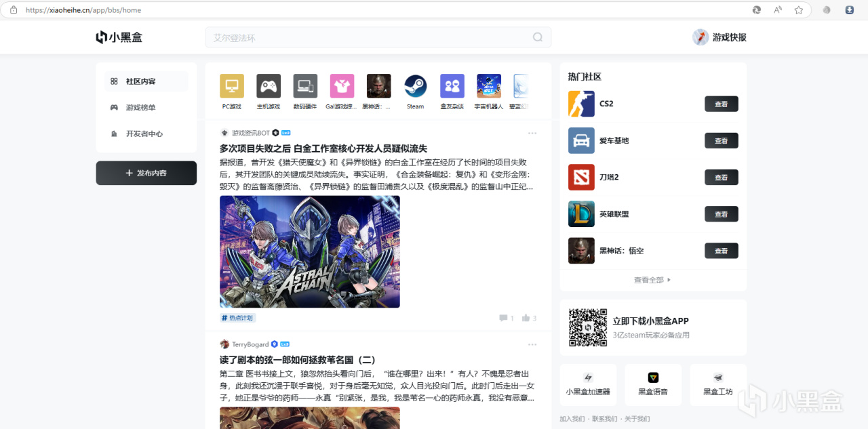Open the 数码硬件 category icon
868x429 pixels.
305,86
